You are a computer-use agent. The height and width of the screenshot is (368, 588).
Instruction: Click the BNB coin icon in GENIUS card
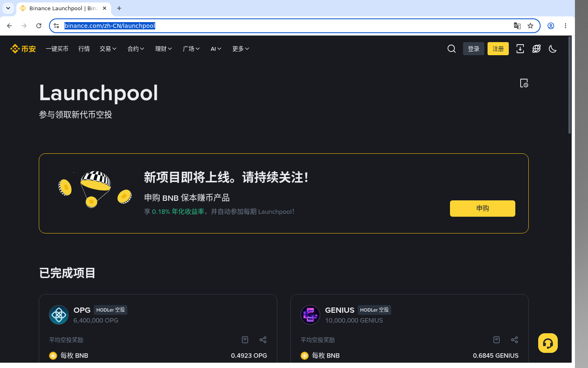305,356
